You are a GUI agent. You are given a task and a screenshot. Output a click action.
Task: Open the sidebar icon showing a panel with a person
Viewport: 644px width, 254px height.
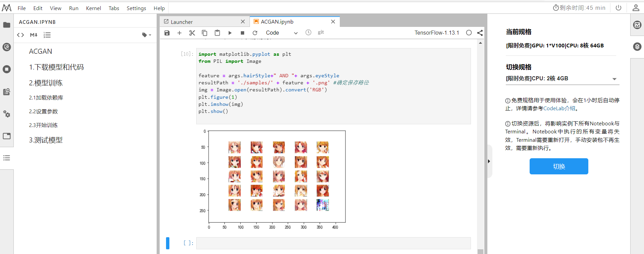pos(7,92)
